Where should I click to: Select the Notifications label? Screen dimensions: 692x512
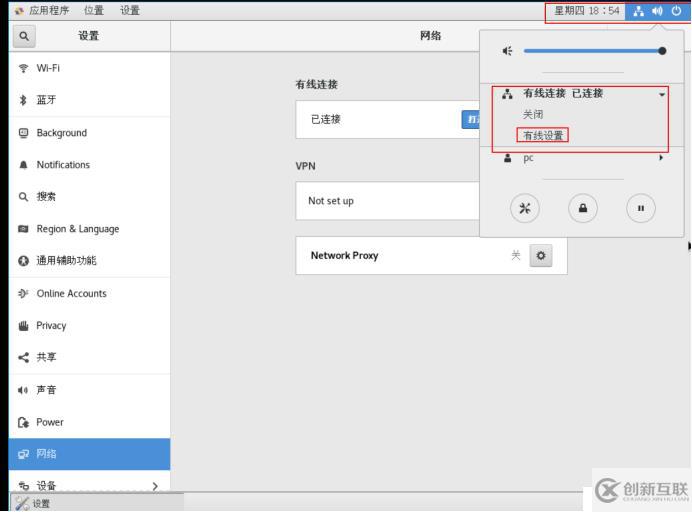[63, 165]
